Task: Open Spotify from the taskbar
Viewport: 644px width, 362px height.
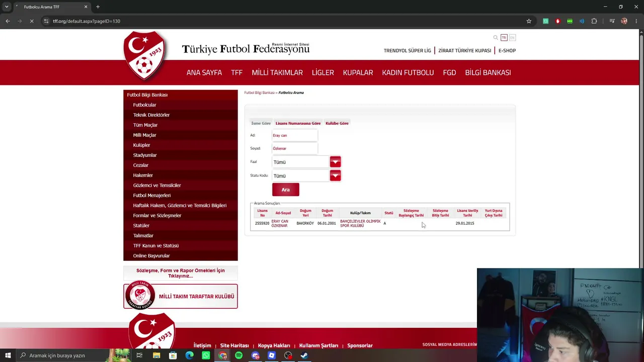Action: (x=238, y=355)
